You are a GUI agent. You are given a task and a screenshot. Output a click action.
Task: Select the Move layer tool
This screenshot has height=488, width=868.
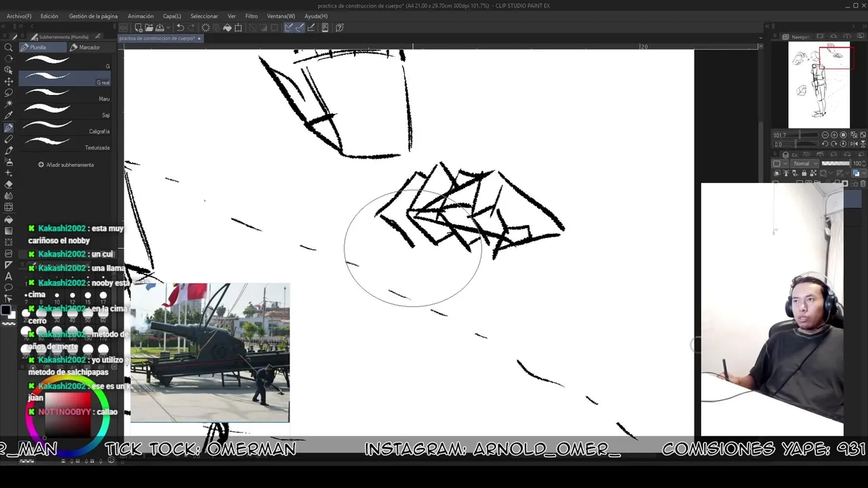(9, 81)
